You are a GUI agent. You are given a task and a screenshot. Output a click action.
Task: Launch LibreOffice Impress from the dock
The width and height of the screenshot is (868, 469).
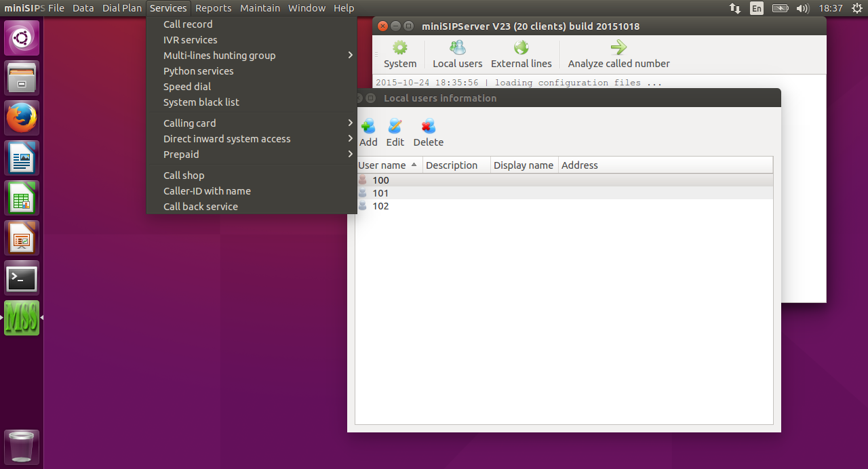(22, 238)
